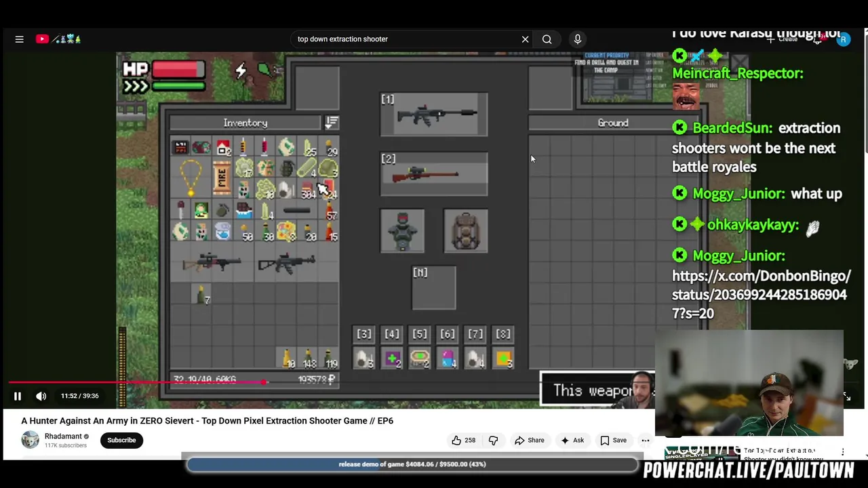Viewport: 868px width, 488px height.
Task: Click weapon slot 2 red sniper rifle
Action: [433, 174]
